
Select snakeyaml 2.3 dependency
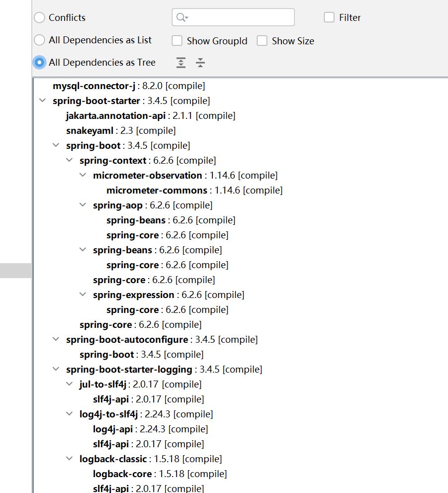pos(121,130)
